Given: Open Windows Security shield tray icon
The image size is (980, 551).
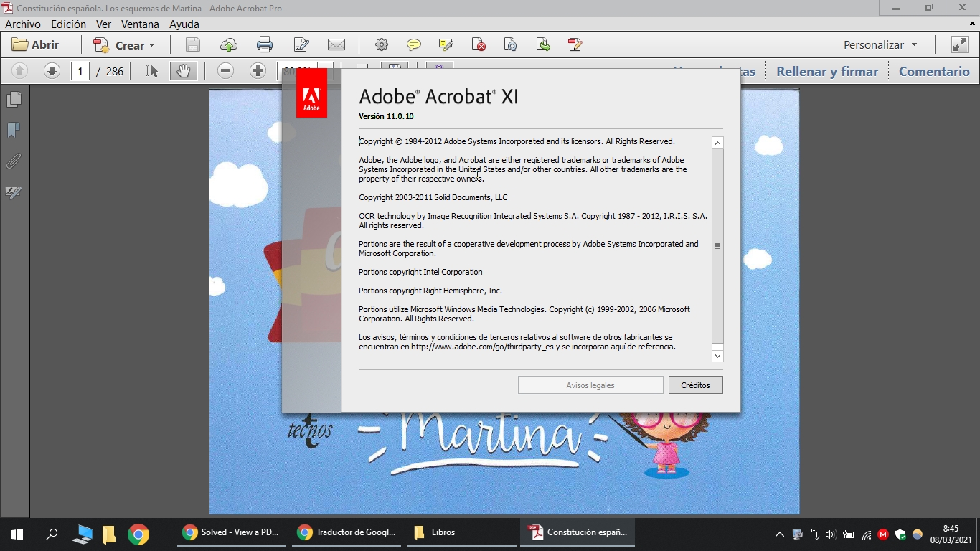Looking at the screenshot, I should point(900,534).
